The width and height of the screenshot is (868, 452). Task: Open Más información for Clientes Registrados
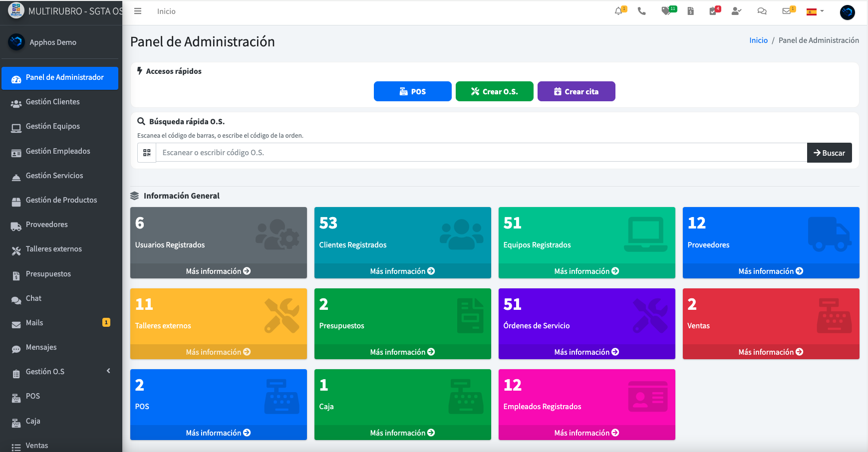click(402, 271)
